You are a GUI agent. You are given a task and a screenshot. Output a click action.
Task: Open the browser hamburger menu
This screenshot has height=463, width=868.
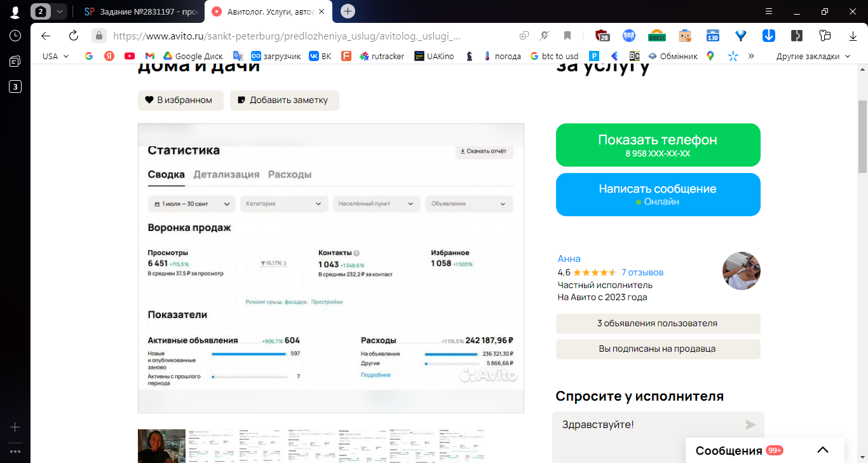[x=769, y=11]
